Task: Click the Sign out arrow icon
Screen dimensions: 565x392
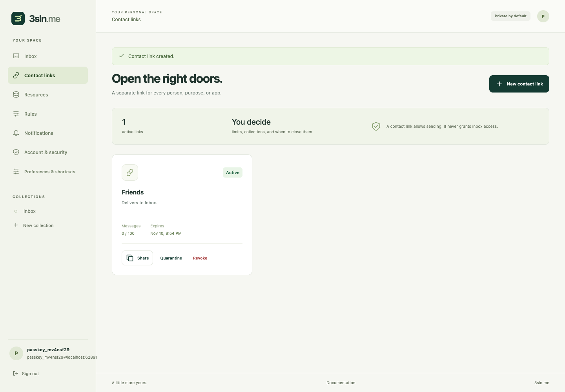Action: tap(16, 373)
